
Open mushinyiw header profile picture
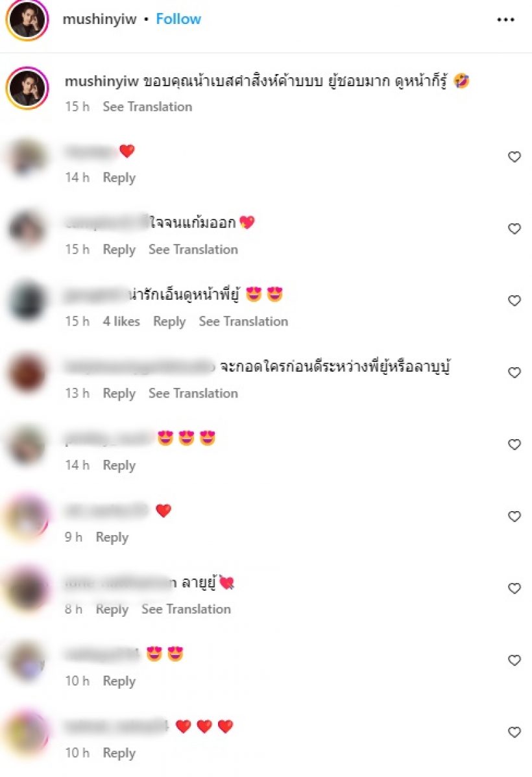tap(27, 20)
